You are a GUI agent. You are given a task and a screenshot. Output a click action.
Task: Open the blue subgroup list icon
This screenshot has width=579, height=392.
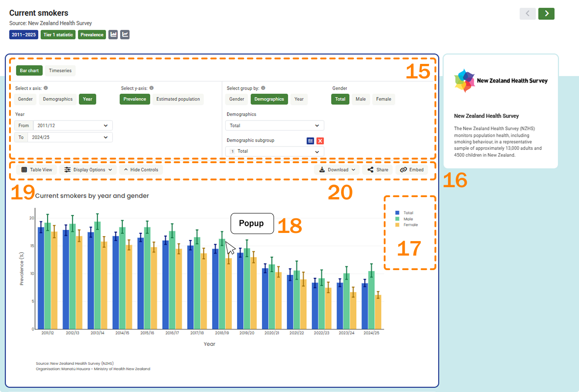pos(309,140)
